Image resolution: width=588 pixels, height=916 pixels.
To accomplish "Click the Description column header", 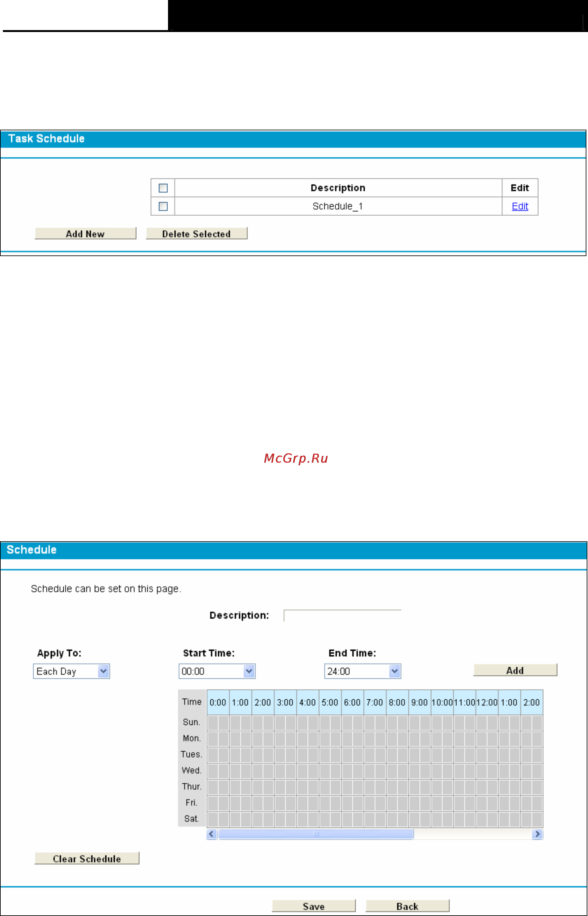I will [338, 188].
